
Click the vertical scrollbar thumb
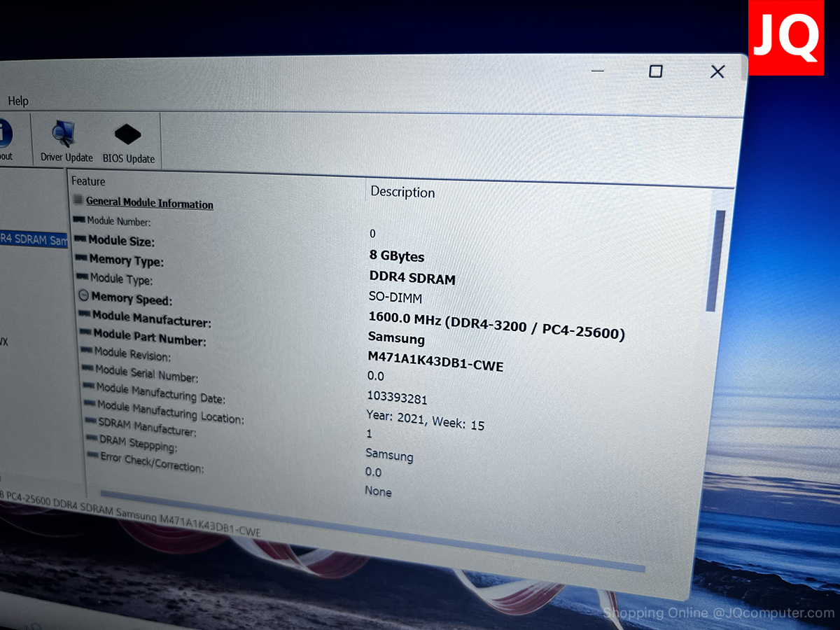tap(715, 260)
